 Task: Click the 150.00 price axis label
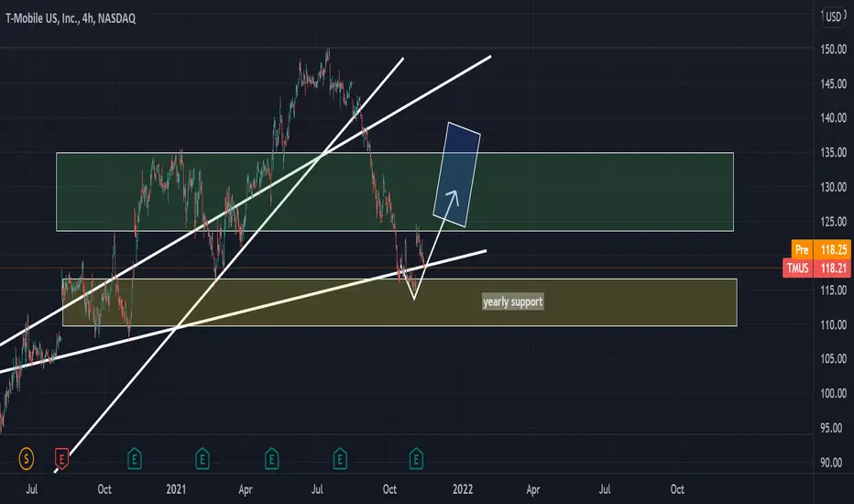click(833, 49)
